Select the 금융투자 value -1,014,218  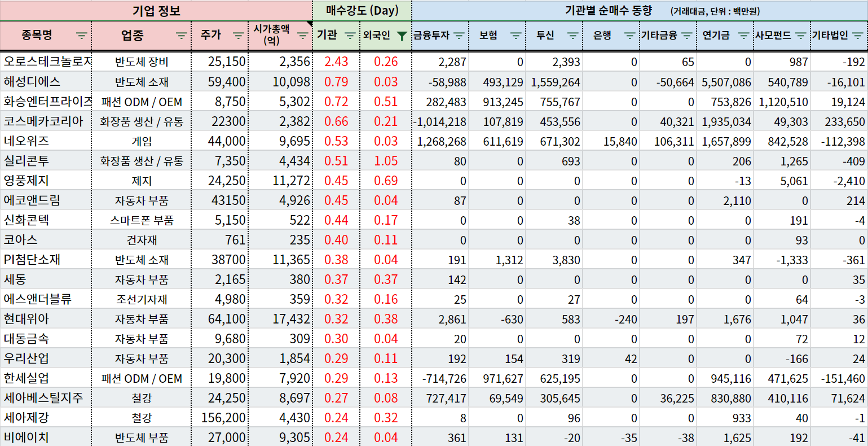click(x=440, y=121)
